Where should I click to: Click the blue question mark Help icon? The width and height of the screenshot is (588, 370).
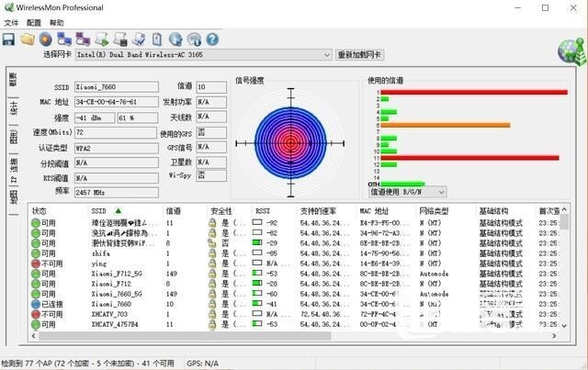(212, 39)
